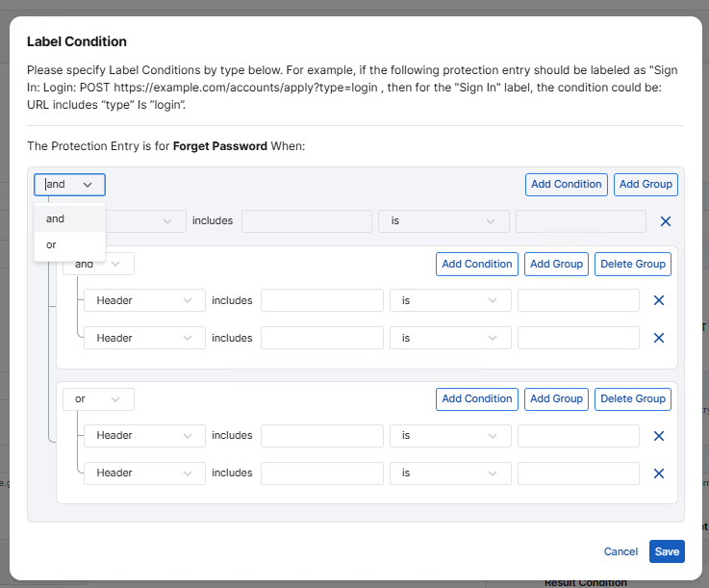This screenshot has height=588, width=709.
Task: Open first Header type dropdown in and group
Action: point(144,300)
